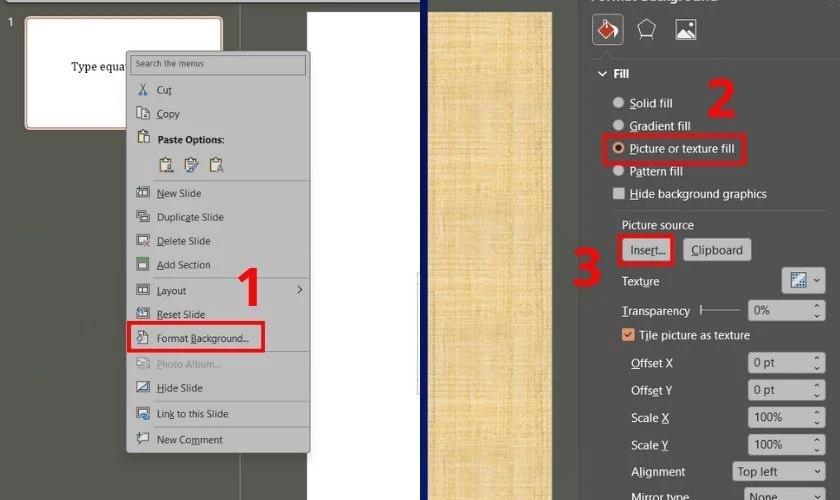This screenshot has height=500, width=840.
Task: Select the Pattern fill option
Action: [618, 171]
